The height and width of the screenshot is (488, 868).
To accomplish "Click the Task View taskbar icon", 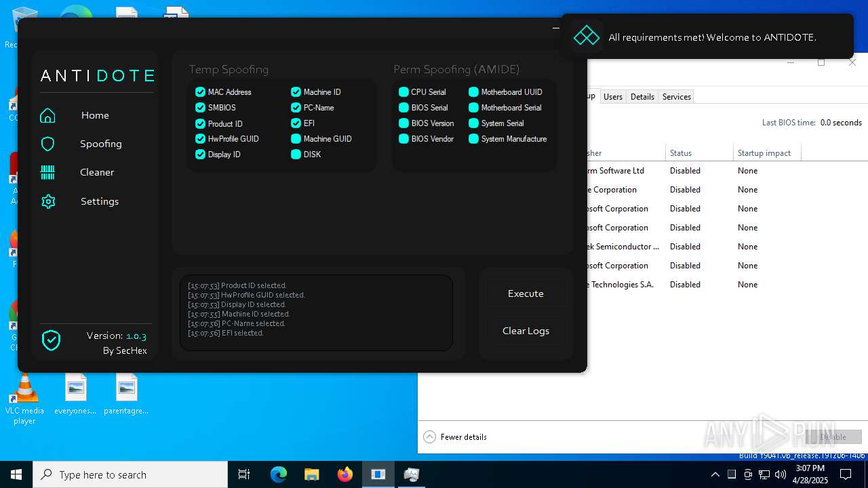I will coord(244,474).
